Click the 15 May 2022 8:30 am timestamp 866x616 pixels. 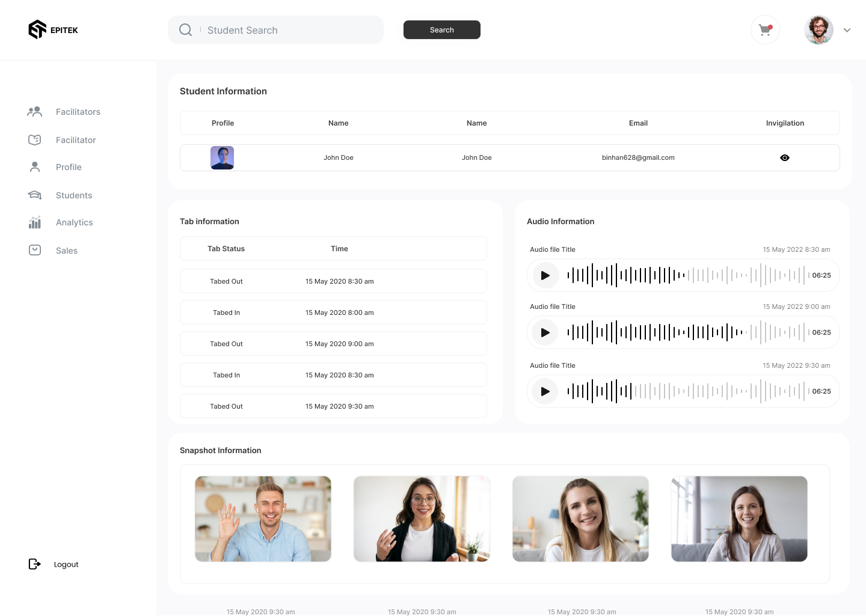(796, 249)
